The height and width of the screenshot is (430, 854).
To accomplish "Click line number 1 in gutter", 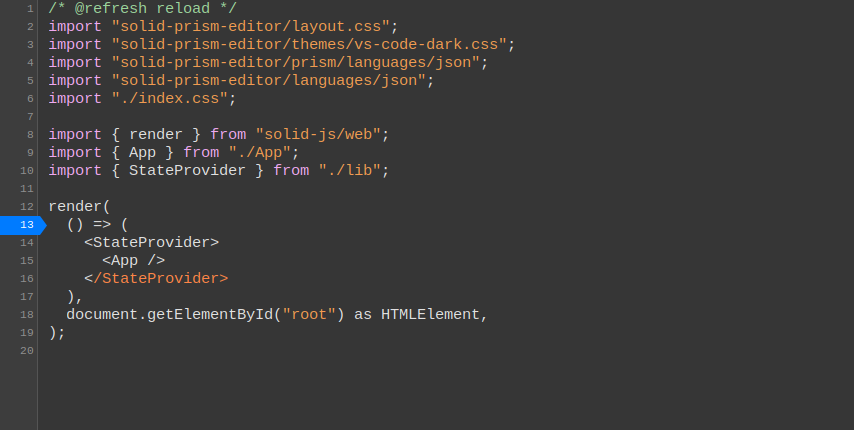I will click(30, 9).
